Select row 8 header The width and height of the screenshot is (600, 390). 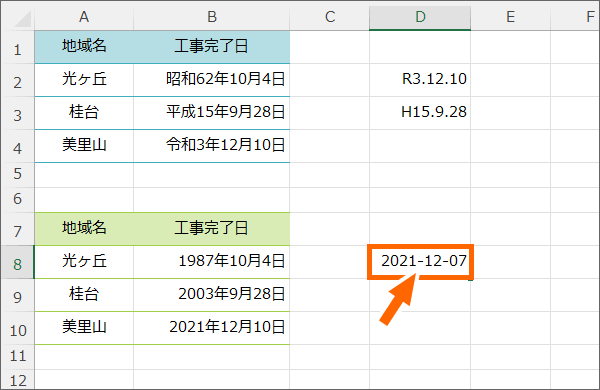[18, 262]
